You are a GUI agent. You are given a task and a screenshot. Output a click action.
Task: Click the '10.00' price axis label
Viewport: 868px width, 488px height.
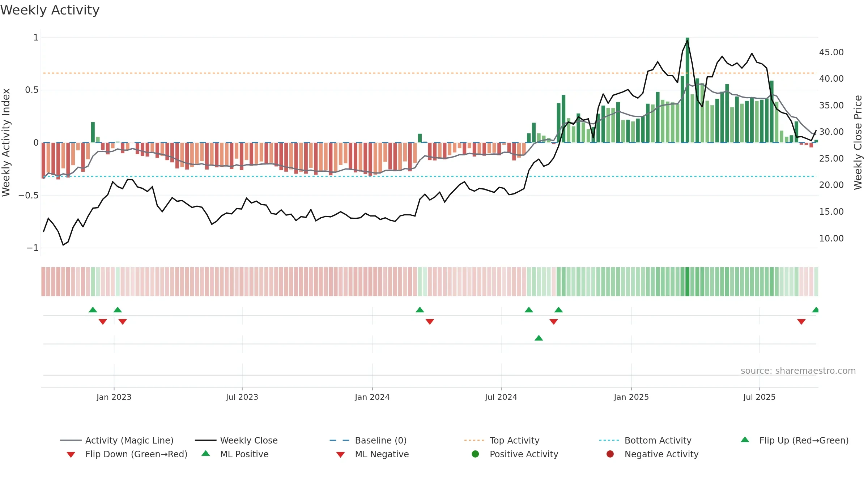tap(831, 238)
